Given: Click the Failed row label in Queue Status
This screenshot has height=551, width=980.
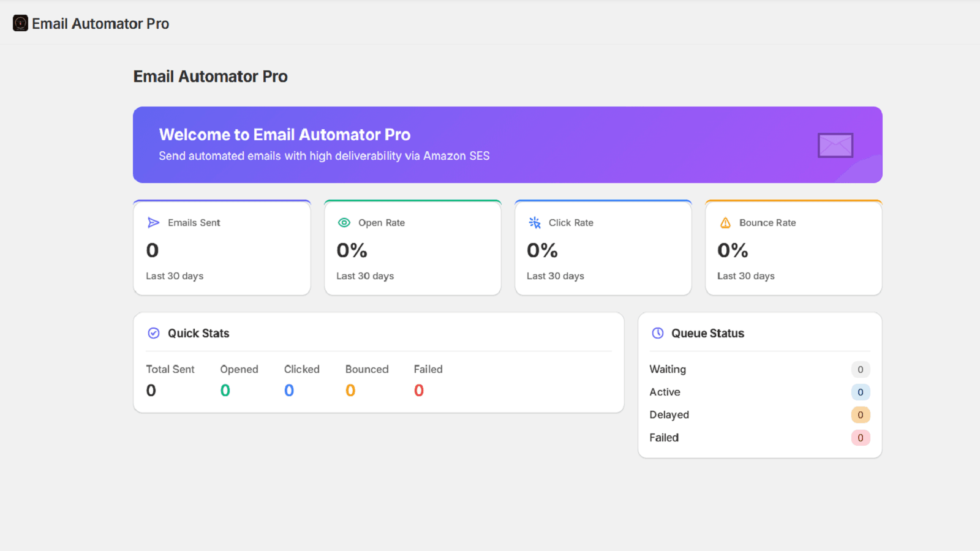Looking at the screenshot, I should 664,438.
